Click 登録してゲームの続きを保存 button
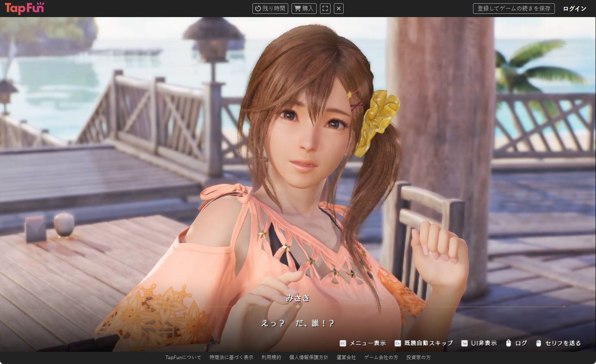596x364 pixels. [x=513, y=9]
